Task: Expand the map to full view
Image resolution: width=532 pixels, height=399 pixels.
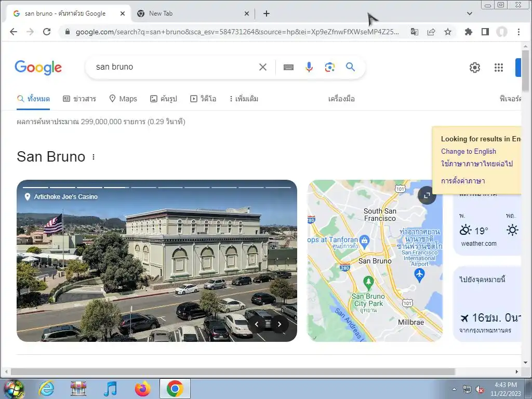Action: pyautogui.click(x=427, y=195)
